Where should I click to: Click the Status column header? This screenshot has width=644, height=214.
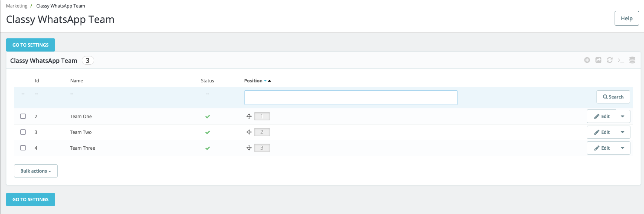pyautogui.click(x=207, y=81)
